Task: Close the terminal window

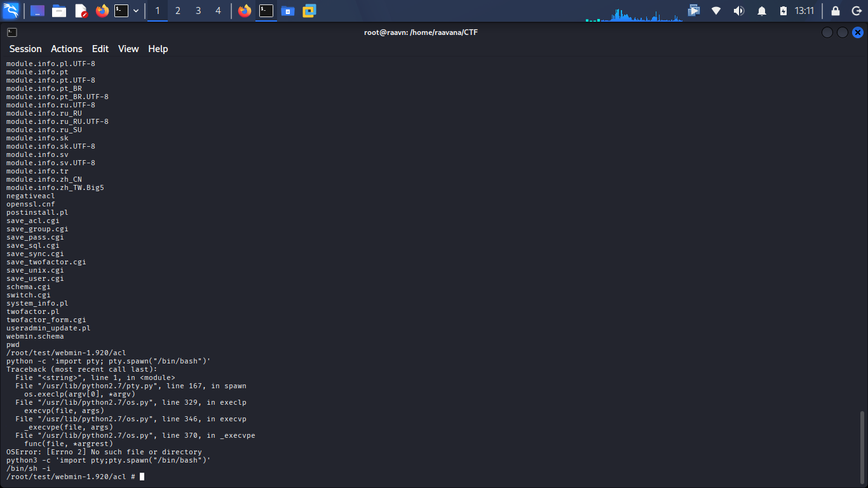Action: (x=858, y=32)
